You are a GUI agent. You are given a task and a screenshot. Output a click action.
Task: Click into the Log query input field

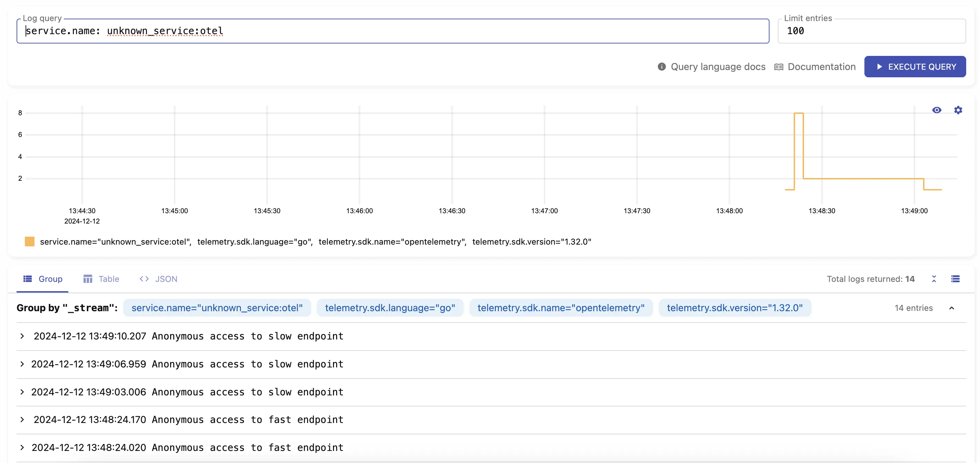coord(392,31)
